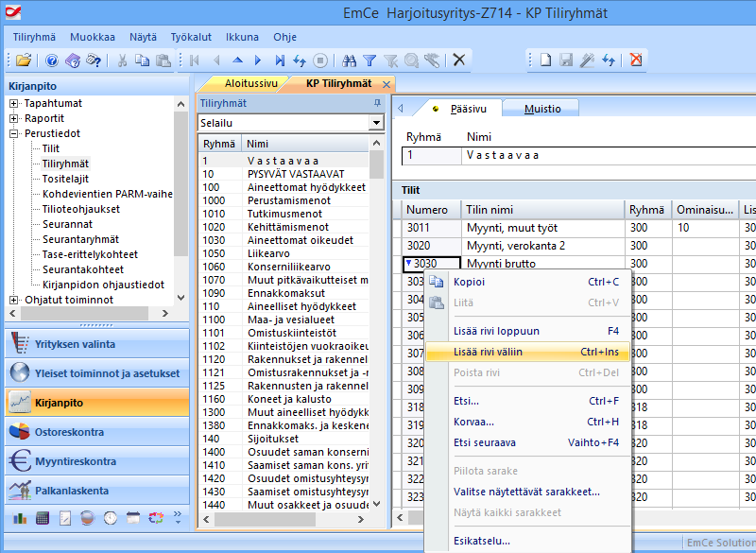756x553 pixels.
Task: Go to next record with right arrow
Action: pos(257,60)
